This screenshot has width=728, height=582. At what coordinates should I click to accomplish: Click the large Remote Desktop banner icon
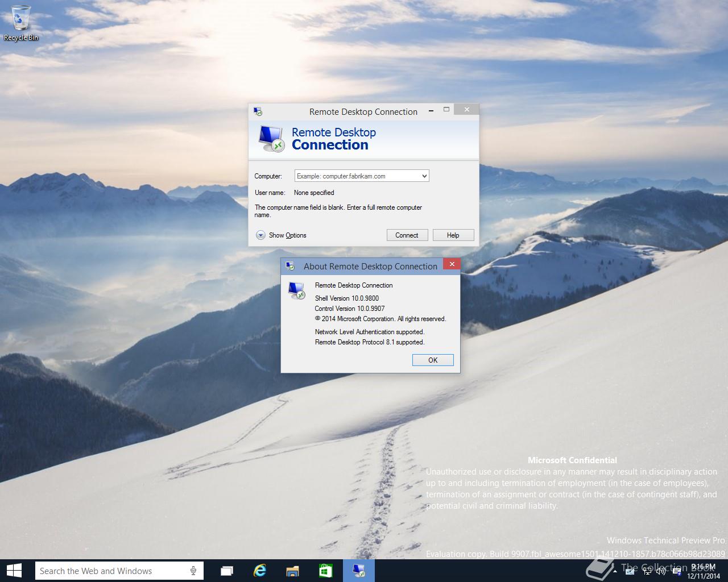(271, 139)
